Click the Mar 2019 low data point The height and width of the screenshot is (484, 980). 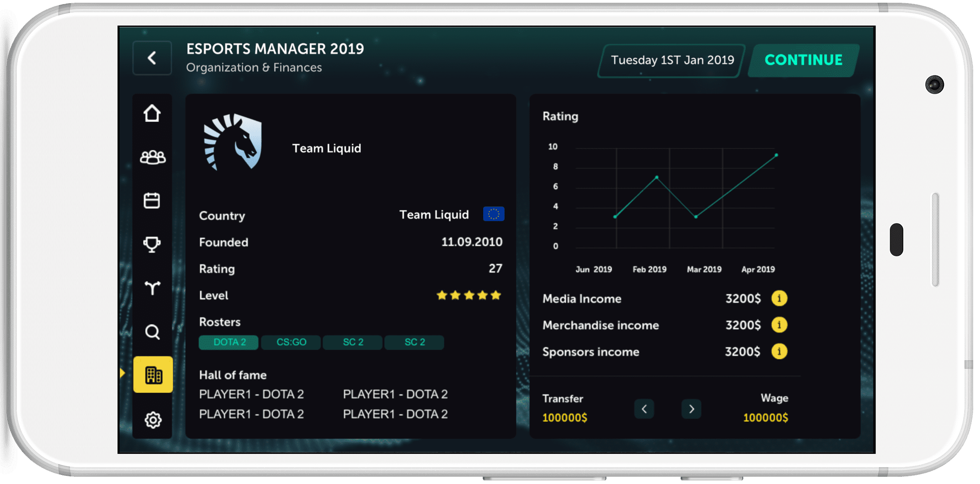pyautogui.click(x=696, y=216)
